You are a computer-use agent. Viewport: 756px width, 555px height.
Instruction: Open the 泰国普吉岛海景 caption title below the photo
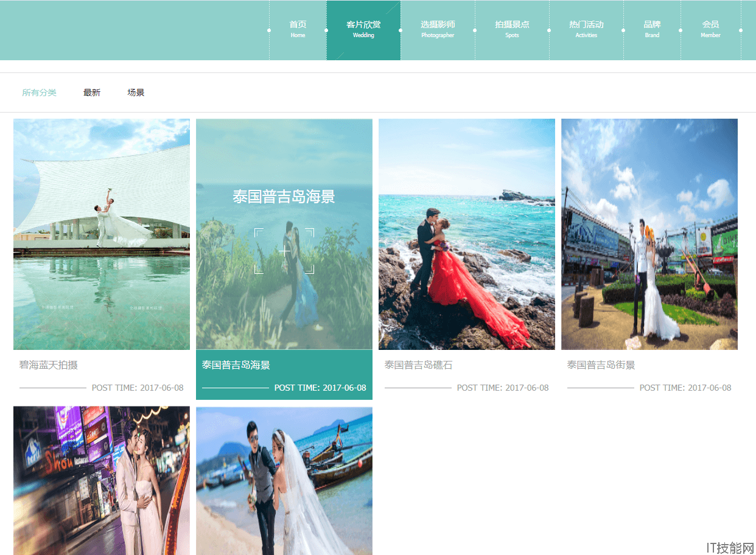click(x=236, y=365)
